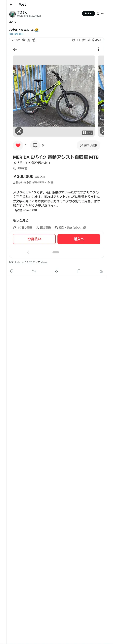Screen dimensions: 113x644
Task: Expand the description with もっと見る
Action: click(21, 220)
